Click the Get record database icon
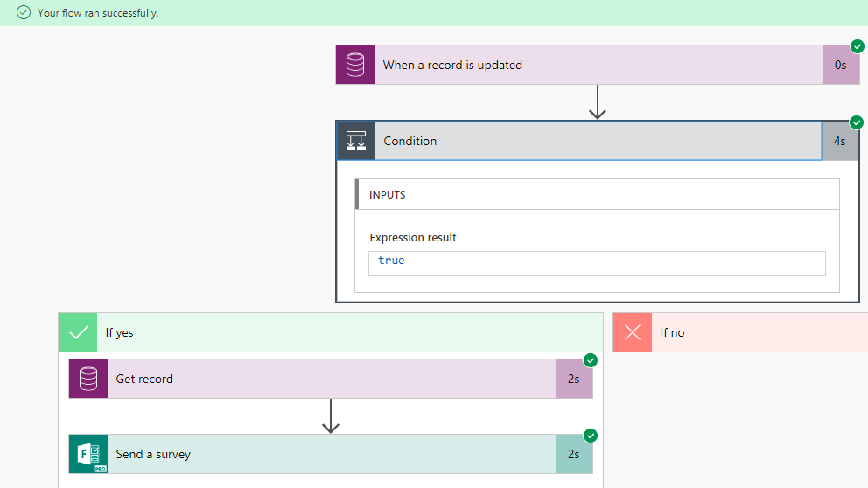The image size is (868, 488). (88, 379)
